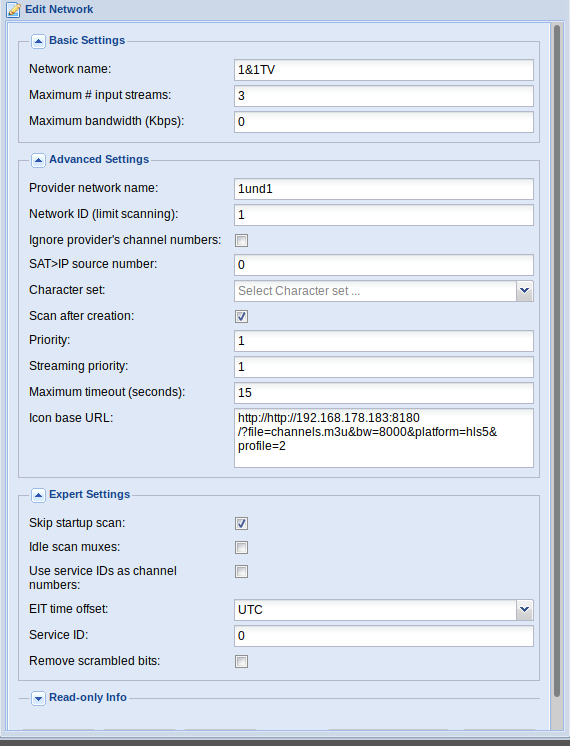570x746 pixels.
Task: Focus the Network ID (limit scanning) field
Action: click(383, 215)
